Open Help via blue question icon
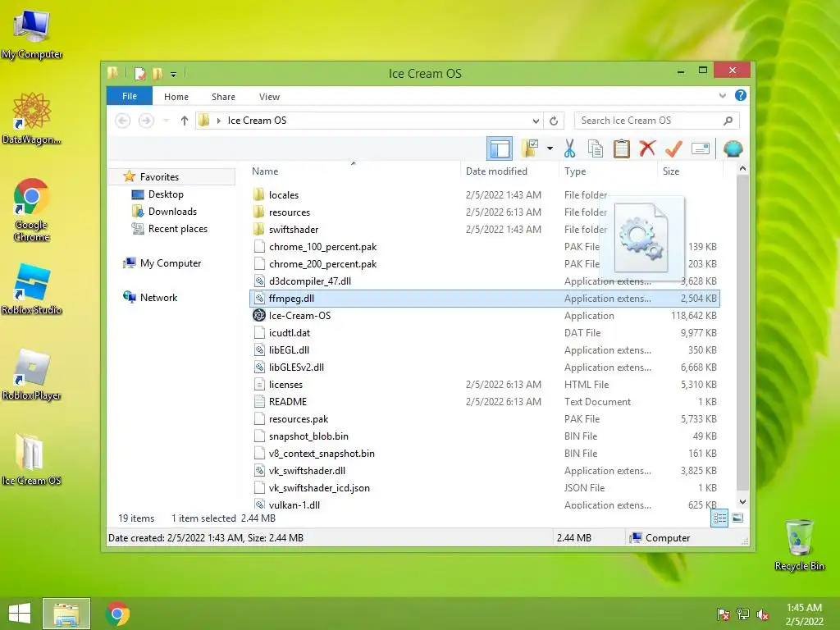Screen dimensions: 840x630 pos(741,95)
